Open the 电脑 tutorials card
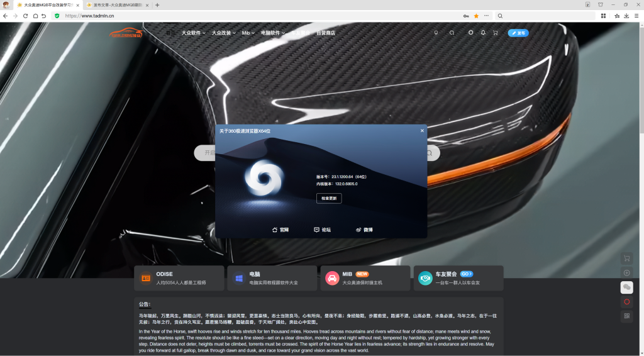 [x=272, y=278]
